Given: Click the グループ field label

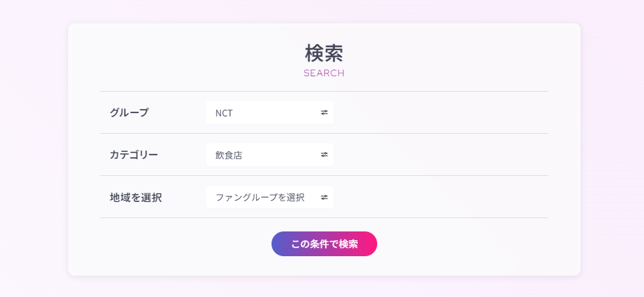Looking at the screenshot, I should [129, 112].
